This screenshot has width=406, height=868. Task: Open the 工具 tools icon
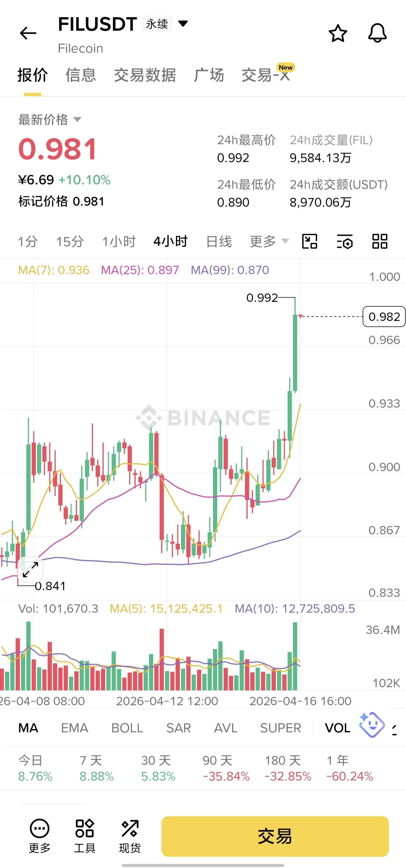pos(84,836)
